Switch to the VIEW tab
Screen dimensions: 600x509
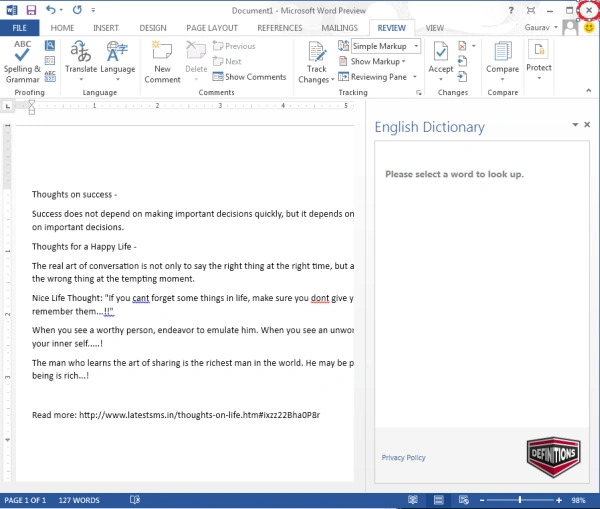tap(435, 28)
